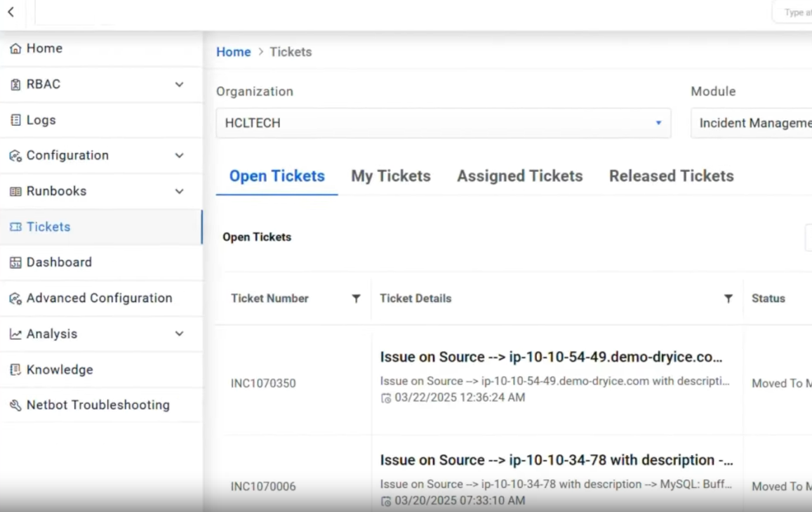Sort by Ticket Details column header
812x512 pixels.
(416, 298)
